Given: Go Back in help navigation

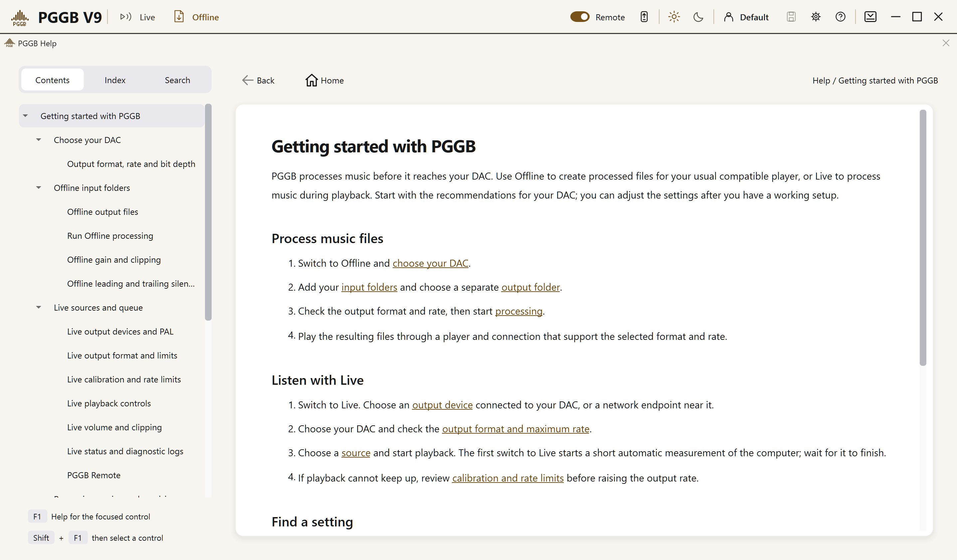Looking at the screenshot, I should [x=258, y=80].
